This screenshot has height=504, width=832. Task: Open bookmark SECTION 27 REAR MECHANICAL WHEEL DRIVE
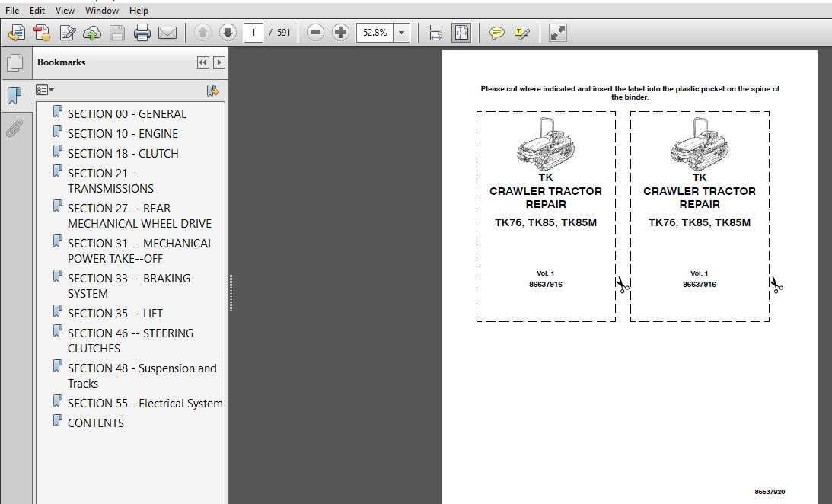(x=139, y=216)
